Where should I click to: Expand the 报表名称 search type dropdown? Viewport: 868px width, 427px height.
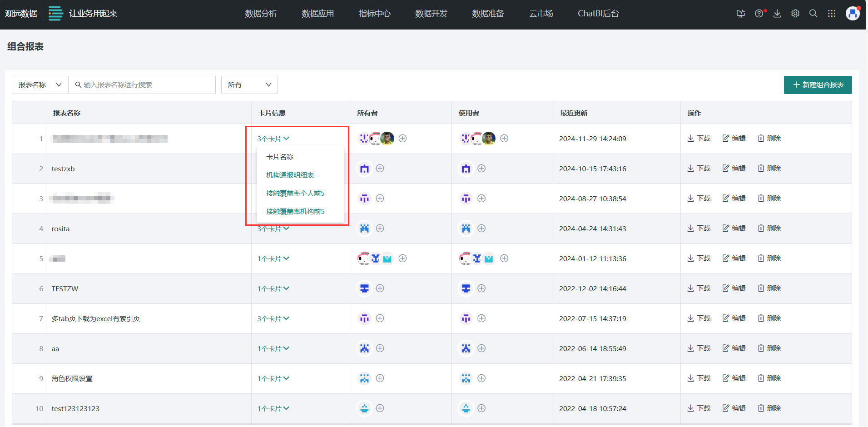pos(40,85)
